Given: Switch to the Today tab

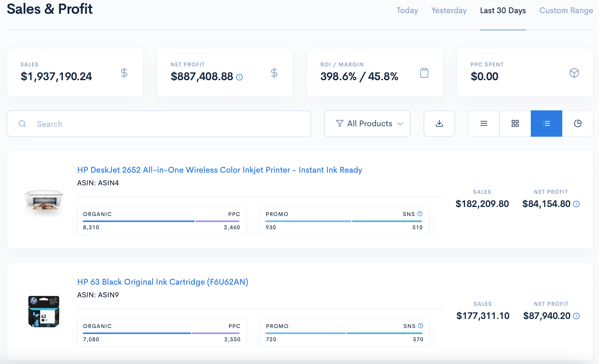Looking at the screenshot, I should (407, 11).
